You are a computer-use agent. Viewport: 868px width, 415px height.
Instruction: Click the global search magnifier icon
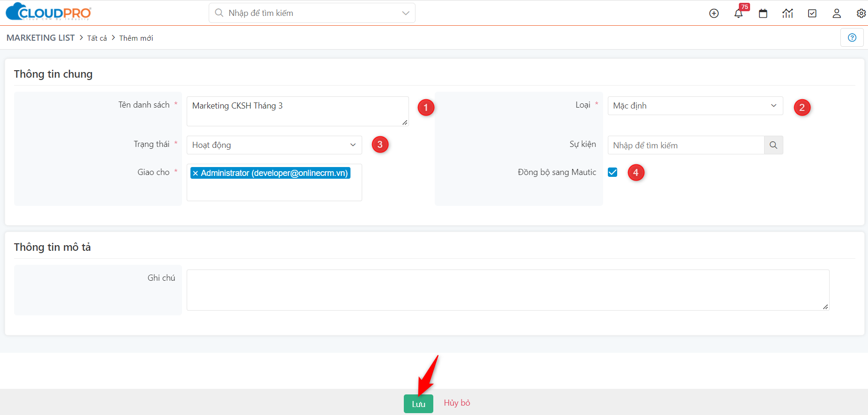click(x=219, y=13)
